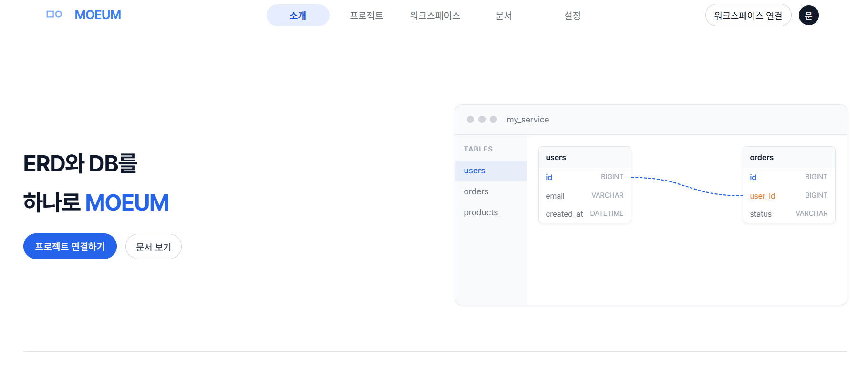The image size is (868, 372).
Task: Click the MOEUM logo icon
Action: pyautogui.click(x=54, y=14)
